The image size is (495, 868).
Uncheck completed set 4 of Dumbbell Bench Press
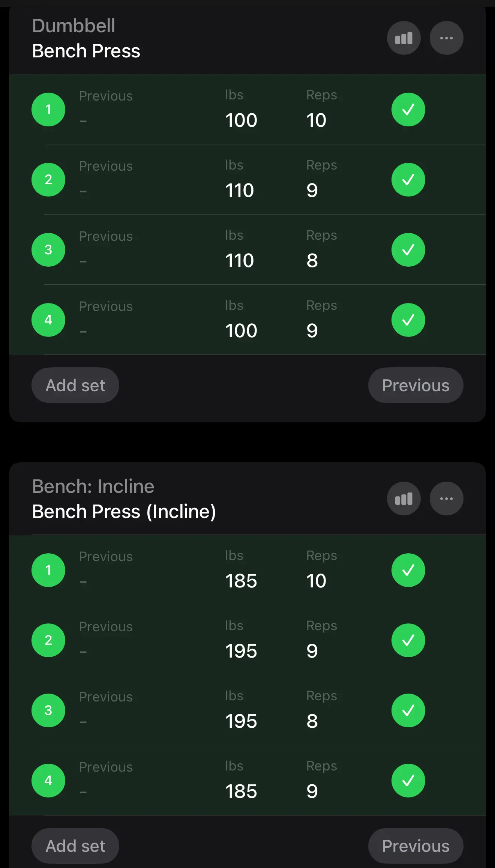point(408,320)
